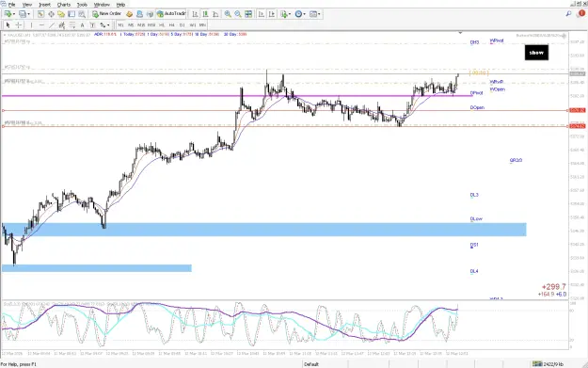Screen dimensions: 588x368
Task: Click the '2422/9 kb' connection status
Action: (548, 364)
